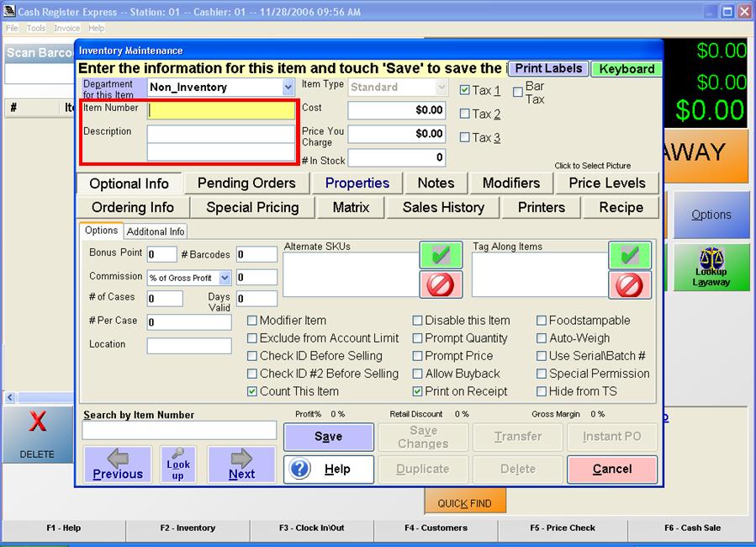756x547 pixels.
Task: Open the Special Pricing tab
Action: (x=252, y=207)
